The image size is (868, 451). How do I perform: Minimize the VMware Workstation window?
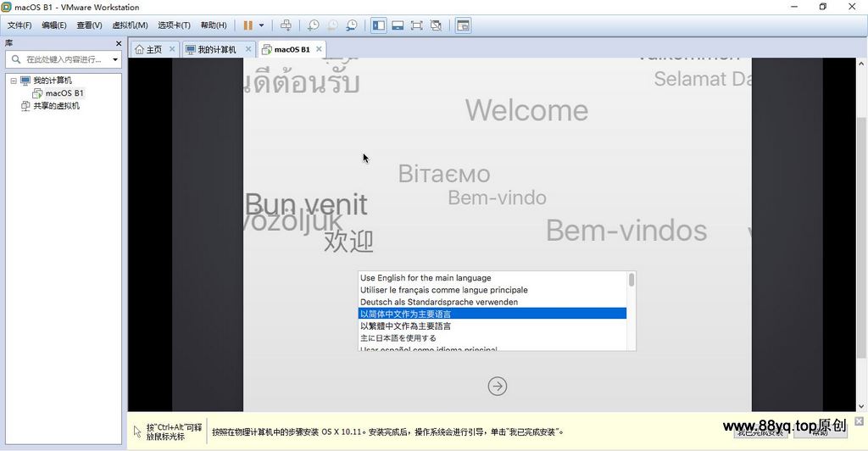coord(793,7)
